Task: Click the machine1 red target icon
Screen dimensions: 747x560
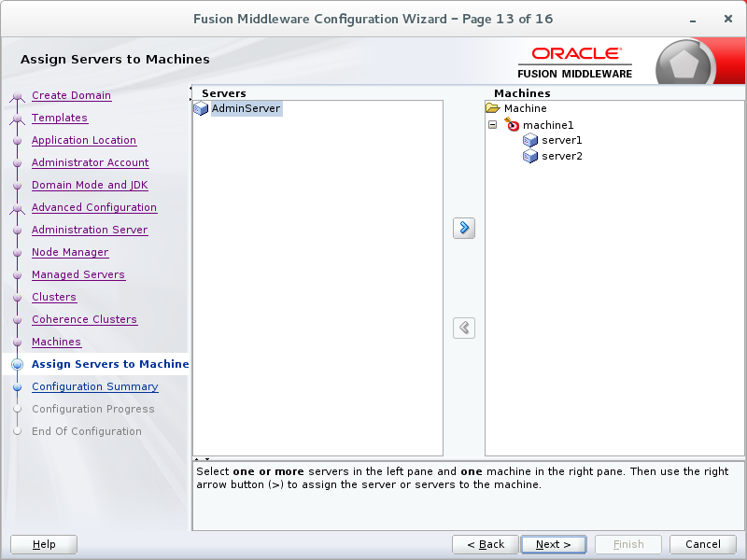Action: point(512,124)
